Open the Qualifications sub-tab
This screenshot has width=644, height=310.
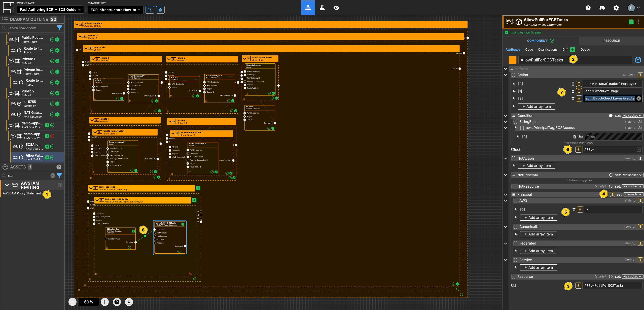[548, 50]
